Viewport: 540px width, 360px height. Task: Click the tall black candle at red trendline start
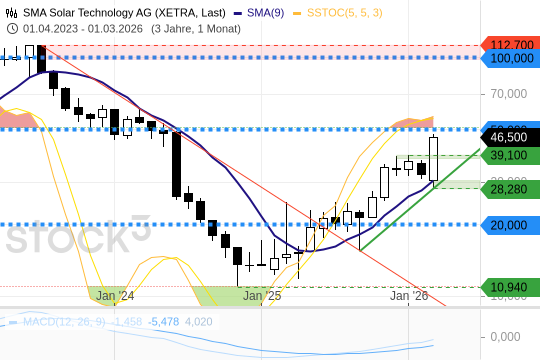click(42, 59)
